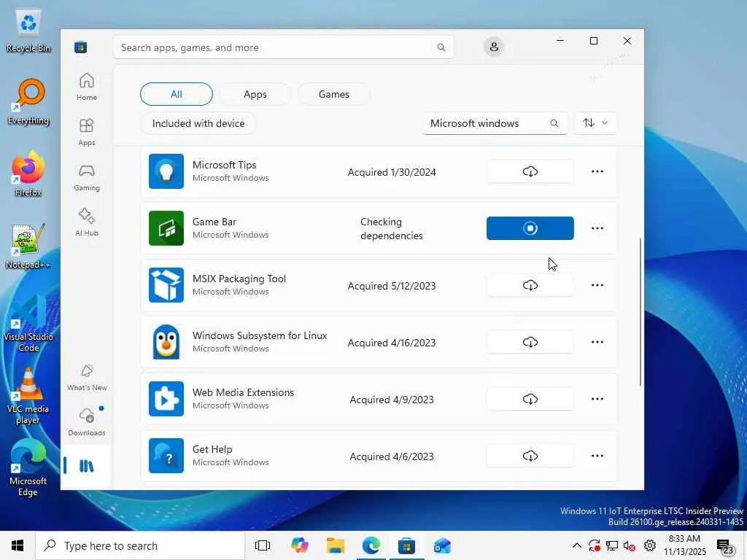Click the MSIX Packaging Tool app icon
This screenshot has width=747, height=560.
(x=166, y=285)
